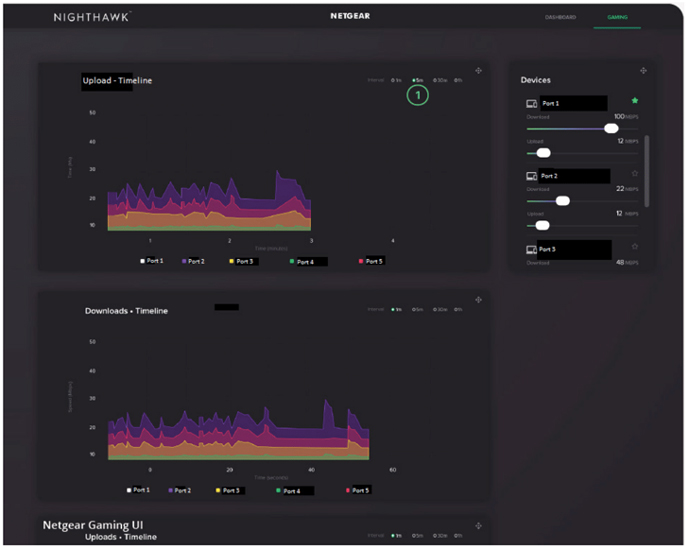Open the Dashboard tab
Screen dimensions: 689x550
pos(560,17)
